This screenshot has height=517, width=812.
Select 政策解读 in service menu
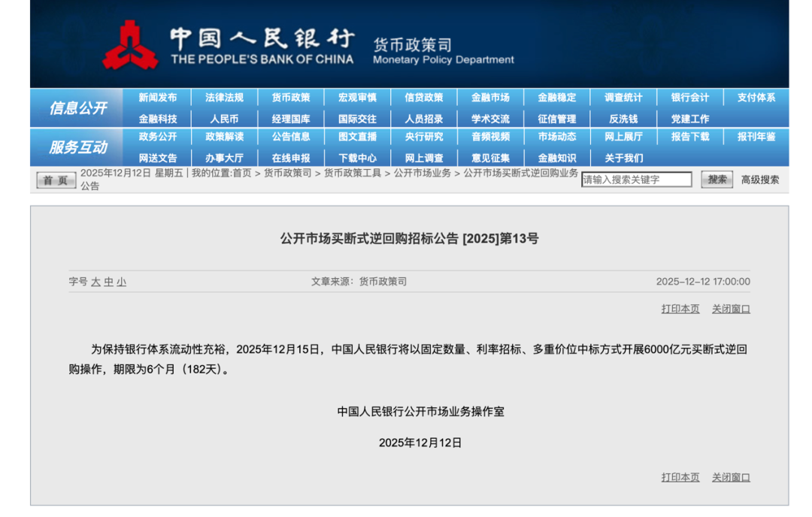click(224, 137)
